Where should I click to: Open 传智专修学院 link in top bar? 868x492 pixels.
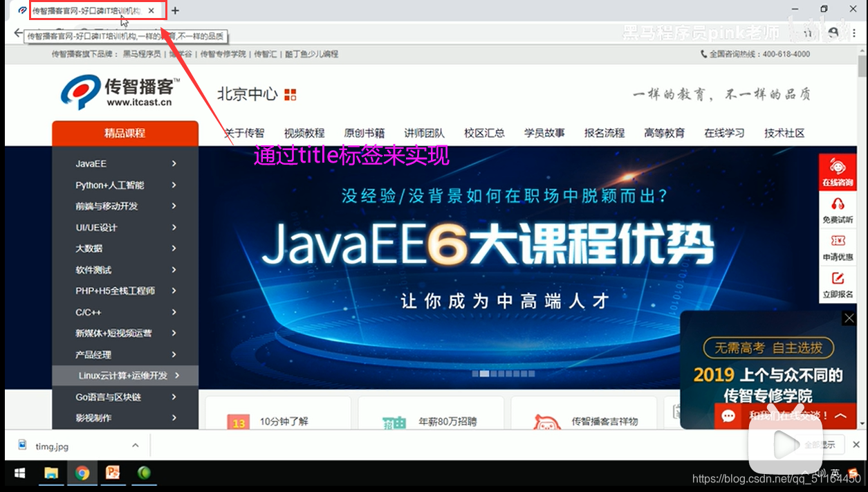(223, 54)
